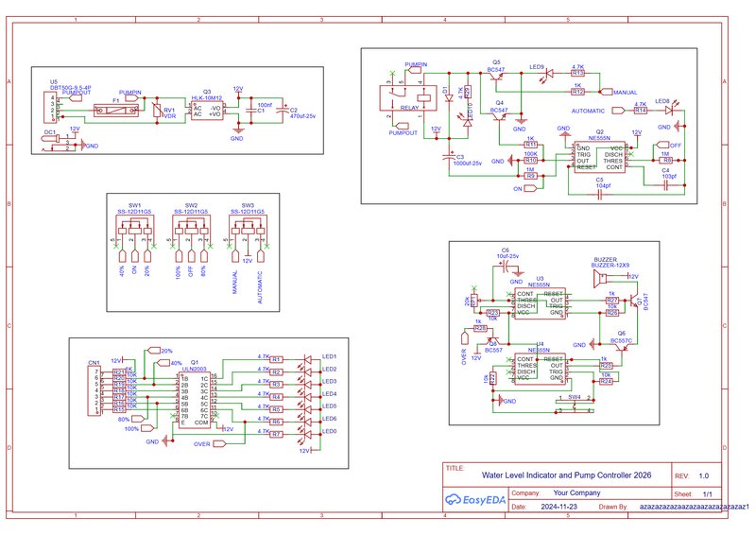This screenshot has height=535, width=756.
Task: Select resistor R10 100K
Action: [x=530, y=160]
